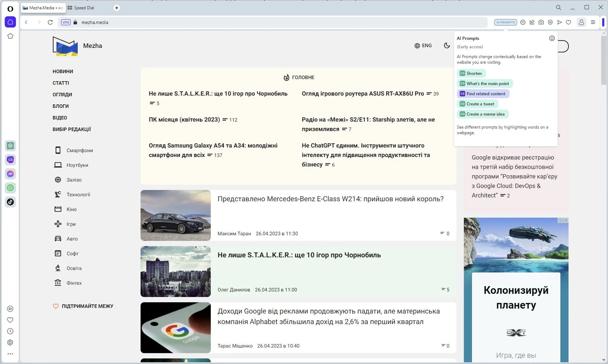Click the Create a tweet prompt
608x364 pixels.
478,104
